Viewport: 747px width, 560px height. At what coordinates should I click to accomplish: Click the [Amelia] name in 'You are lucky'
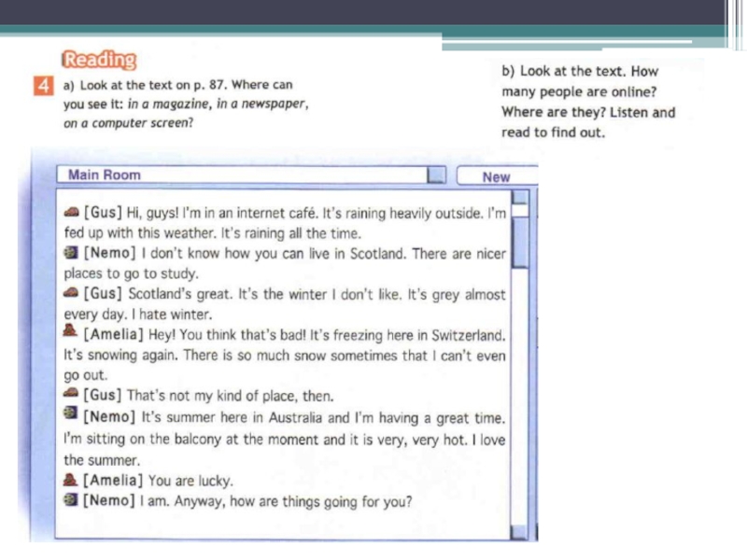[x=113, y=481]
